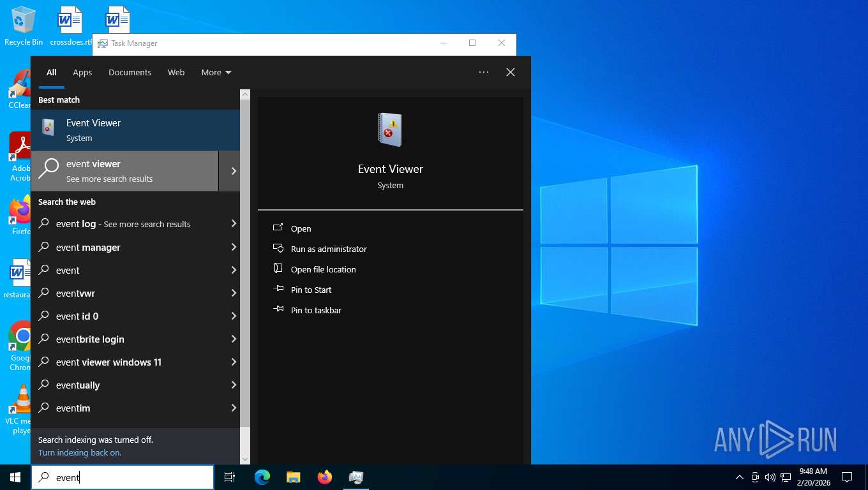Expand the More filter dropdown
868x490 pixels.
click(x=216, y=72)
